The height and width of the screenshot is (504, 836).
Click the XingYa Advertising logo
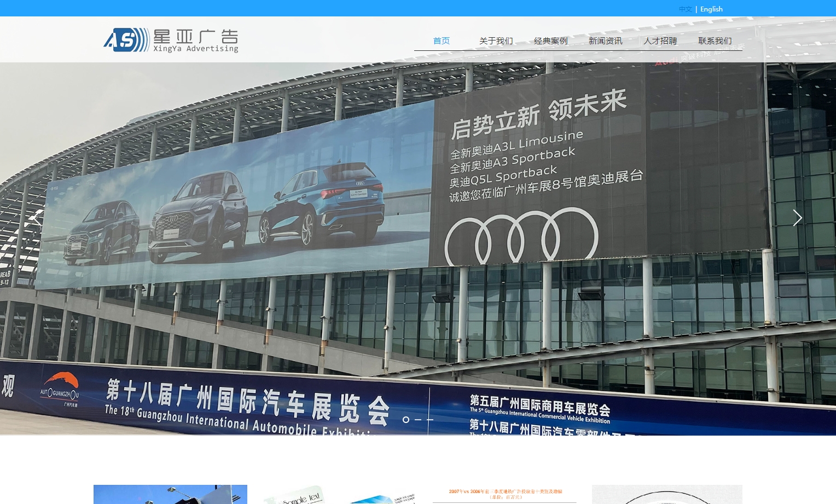click(171, 40)
